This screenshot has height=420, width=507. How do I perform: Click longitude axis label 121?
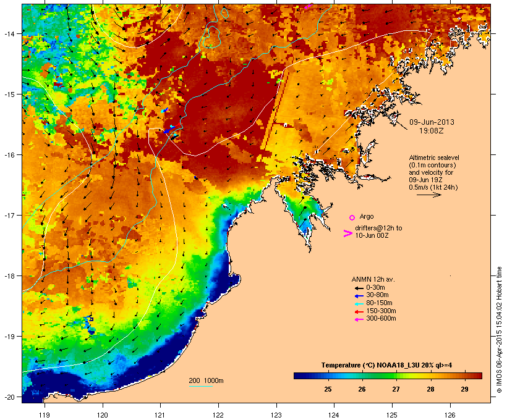[160, 415]
